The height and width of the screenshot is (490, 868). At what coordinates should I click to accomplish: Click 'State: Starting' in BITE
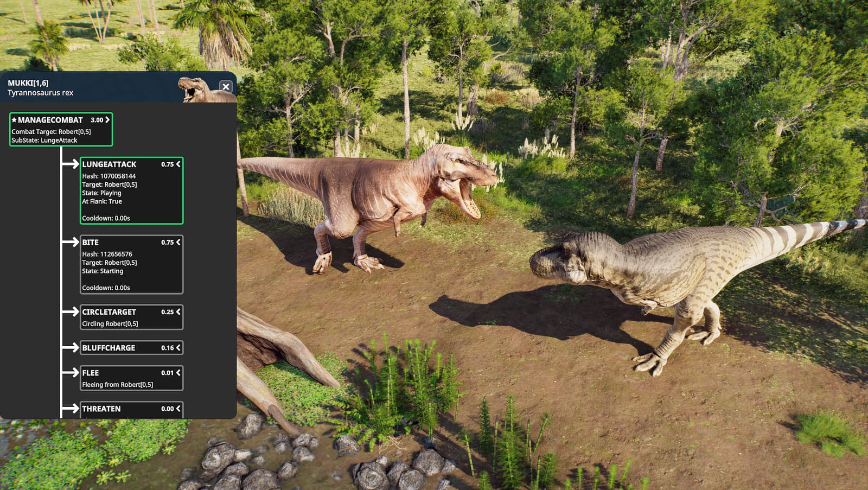tap(103, 271)
